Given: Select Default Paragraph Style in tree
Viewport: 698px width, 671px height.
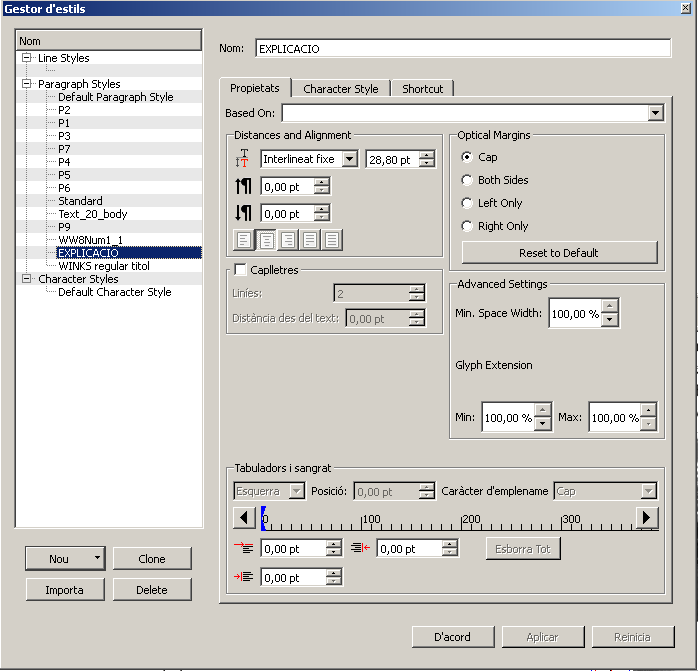Looking at the screenshot, I should coord(116,97).
